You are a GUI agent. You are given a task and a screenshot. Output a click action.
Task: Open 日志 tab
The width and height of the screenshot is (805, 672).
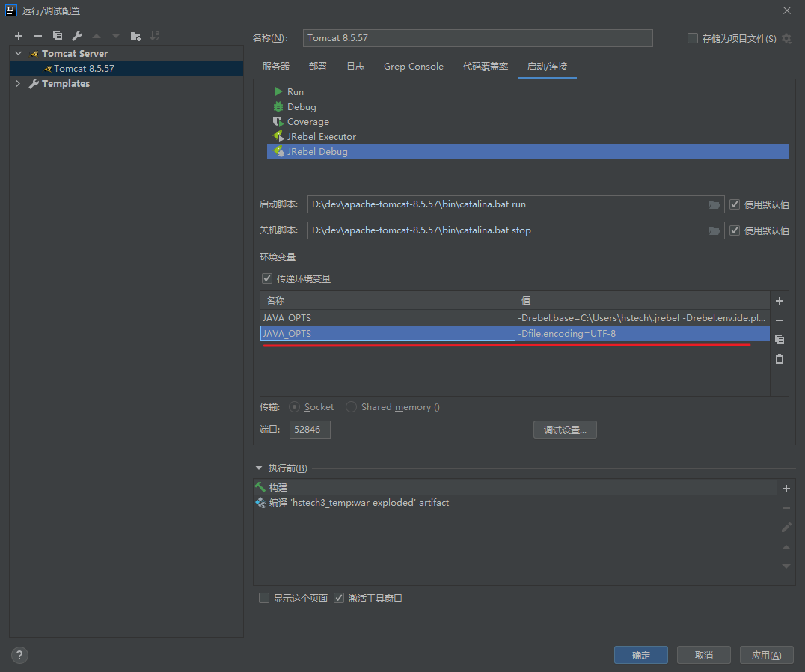tap(355, 66)
